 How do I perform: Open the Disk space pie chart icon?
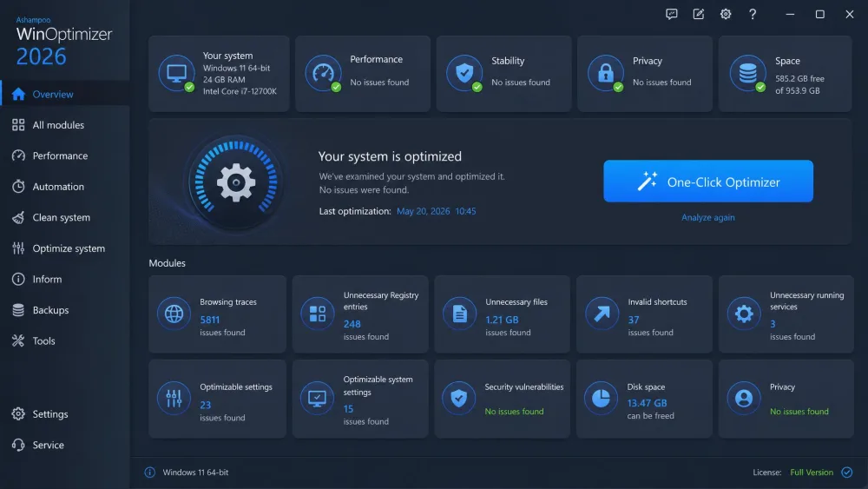pyautogui.click(x=601, y=398)
